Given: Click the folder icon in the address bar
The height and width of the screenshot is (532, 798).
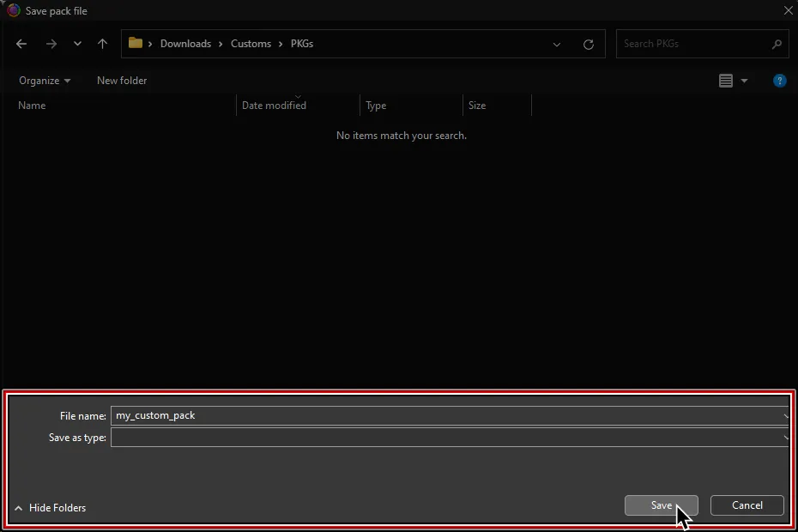Looking at the screenshot, I should coord(136,43).
